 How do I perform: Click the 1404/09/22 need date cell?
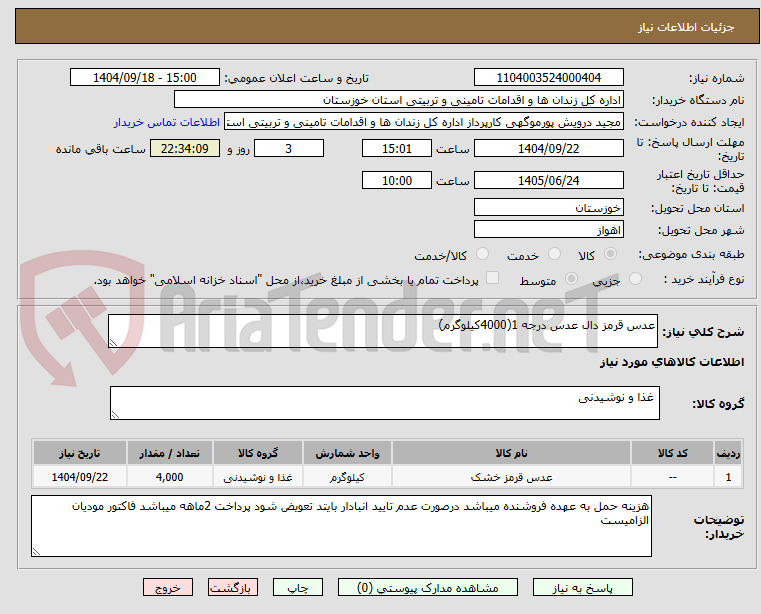(80, 477)
